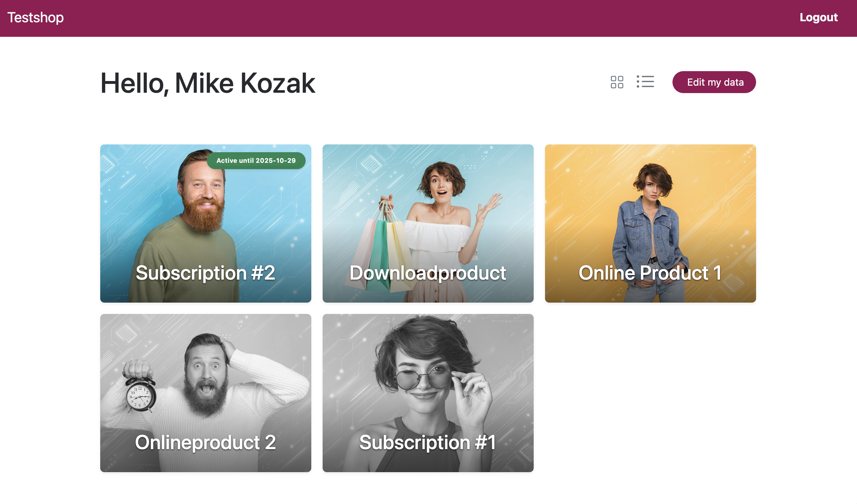Click the alarm clock in Onlineproduct 2 image
The image size is (857, 504).
(141, 395)
